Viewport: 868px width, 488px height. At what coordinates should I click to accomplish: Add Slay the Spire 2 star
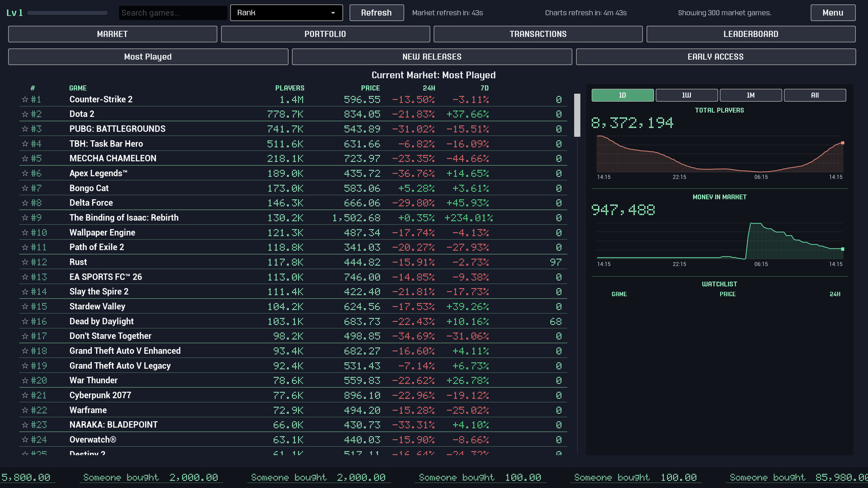pos(25,292)
